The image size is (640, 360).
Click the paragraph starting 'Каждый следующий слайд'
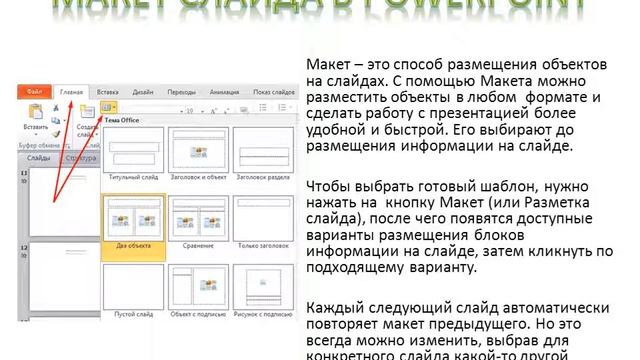tap(458, 330)
